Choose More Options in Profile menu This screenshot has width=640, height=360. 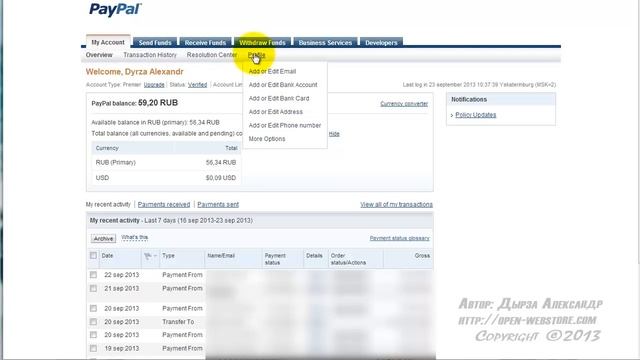coord(267,139)
